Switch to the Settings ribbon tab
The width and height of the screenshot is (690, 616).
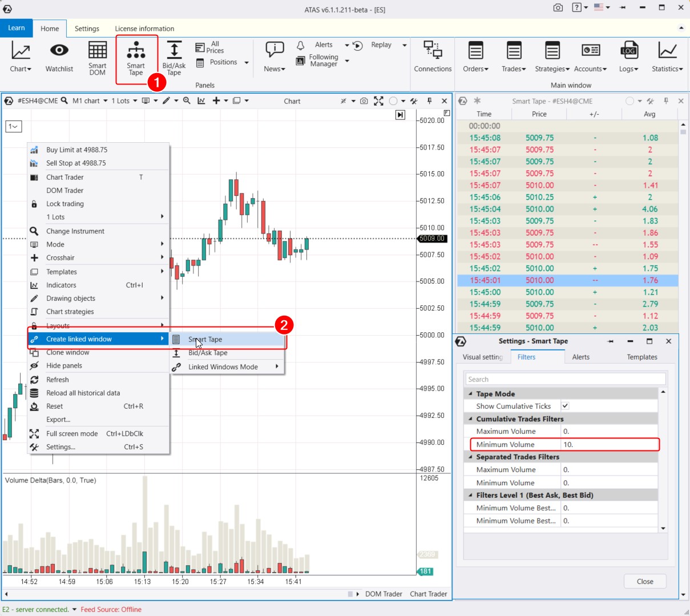[87, 29]
